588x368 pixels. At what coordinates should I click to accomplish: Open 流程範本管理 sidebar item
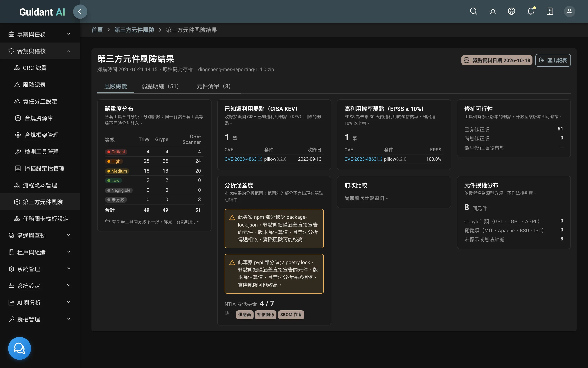pyautogui.click(x=40, y=185)
